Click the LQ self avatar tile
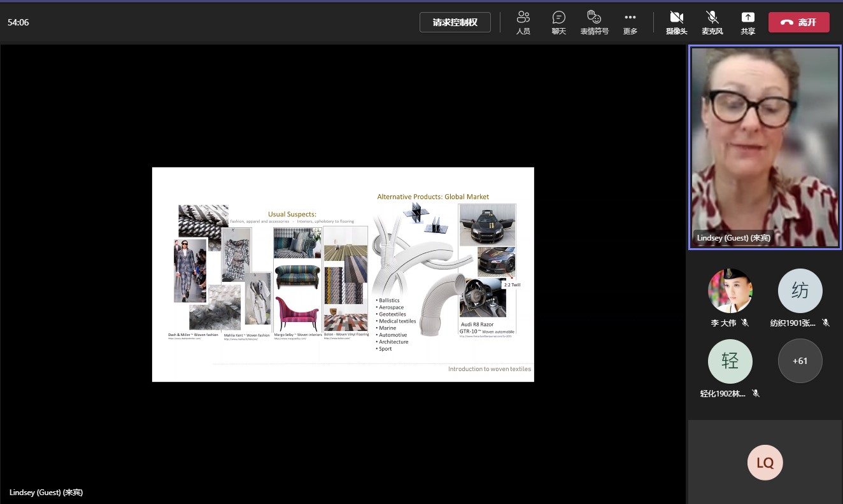The image size is (843, 504). pos(765,463)
